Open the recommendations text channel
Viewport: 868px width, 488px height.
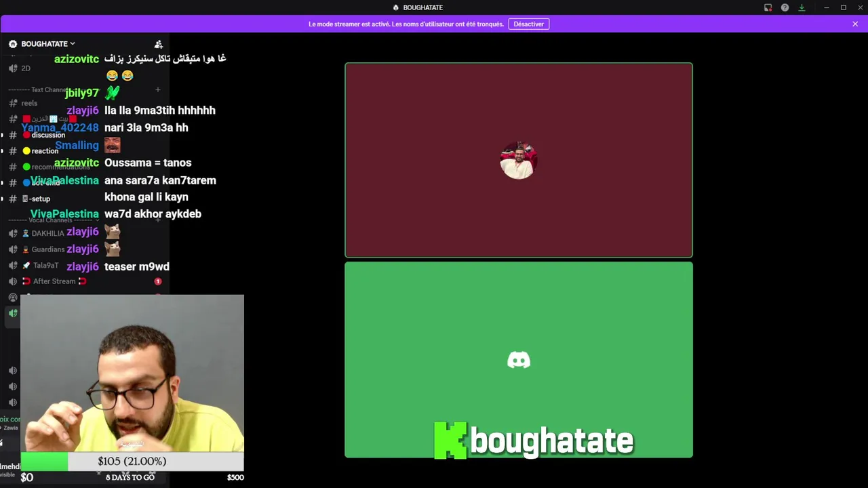click(56, 167)
